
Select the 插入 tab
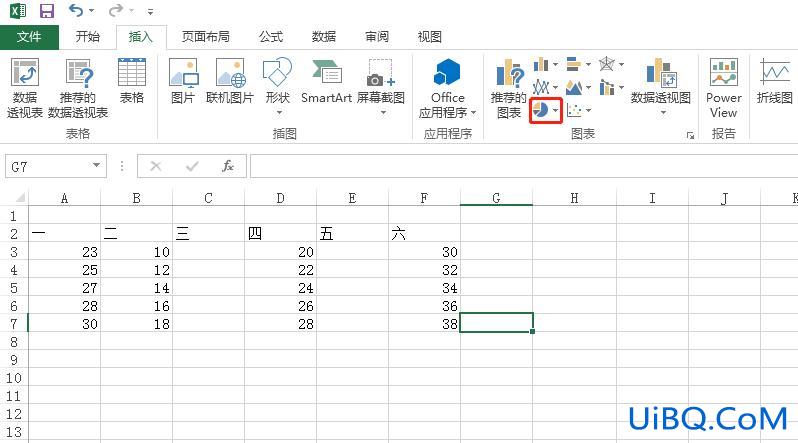pos(140,37)
